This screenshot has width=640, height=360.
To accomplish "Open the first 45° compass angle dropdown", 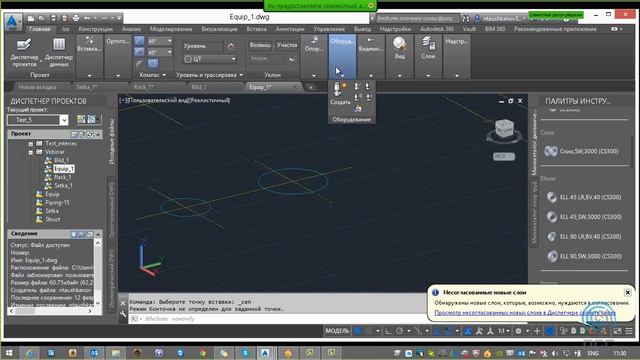I will point(169,41).
